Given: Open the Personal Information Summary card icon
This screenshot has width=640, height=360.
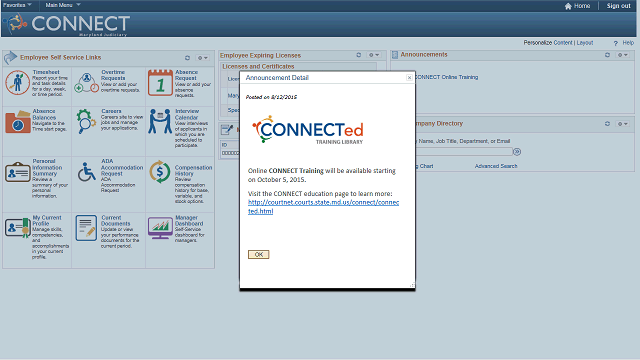Looking at the screenshot, I should pos(18,172).
